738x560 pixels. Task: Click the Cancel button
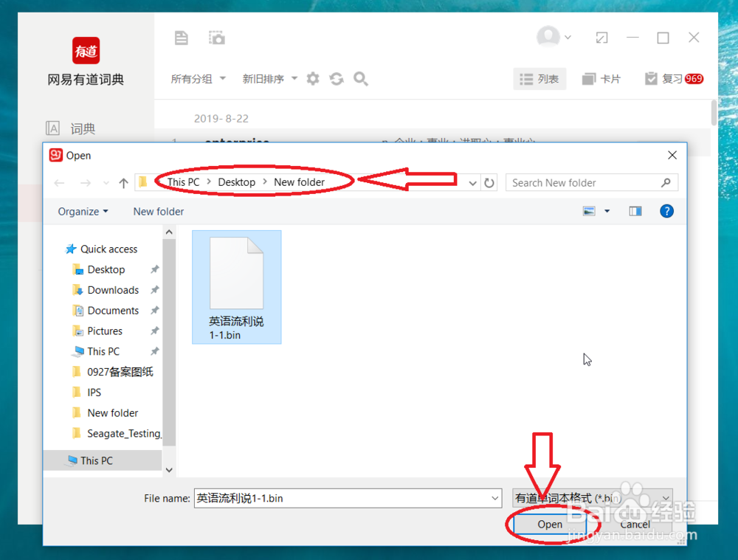(x=635, y=524)
